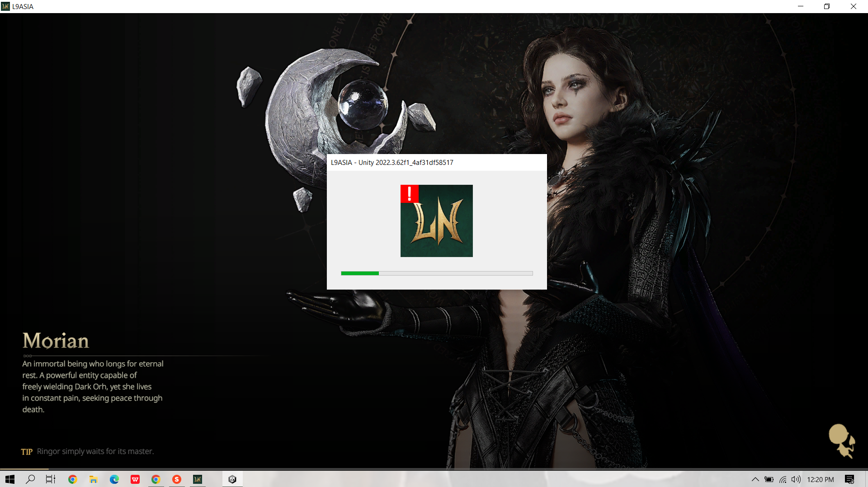868x487 pixels.
Task: Click the red exclamation mark badge
Action: pyautogui.click(x=409, y=194)
